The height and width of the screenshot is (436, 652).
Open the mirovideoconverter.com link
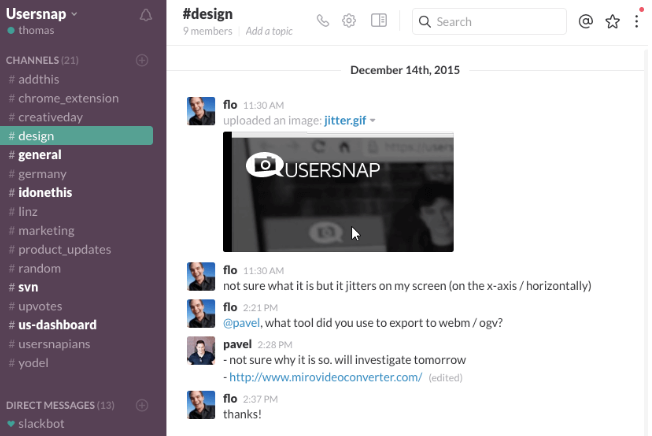(x=326, y=377)
